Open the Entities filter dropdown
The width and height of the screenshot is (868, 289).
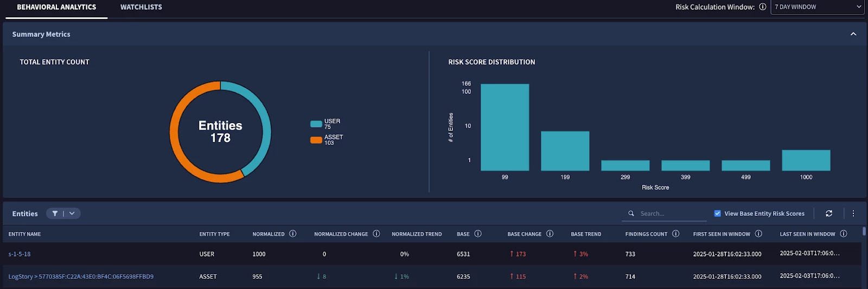pyautogui.click(x=72, y=214)
